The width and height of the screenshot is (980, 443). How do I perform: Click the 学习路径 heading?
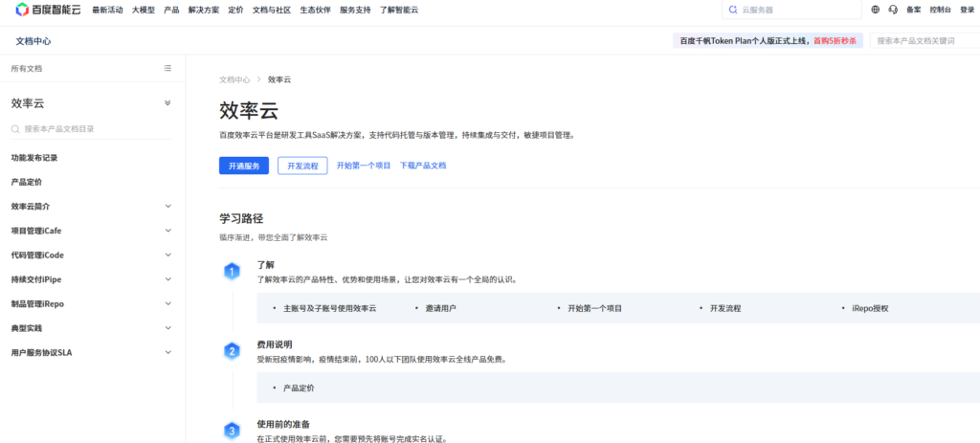click(x=240, y=219)
